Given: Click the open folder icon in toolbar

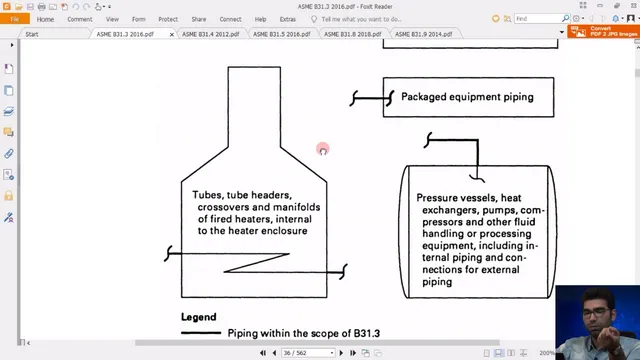Looking at the screenshot, I should coord(18,7).
